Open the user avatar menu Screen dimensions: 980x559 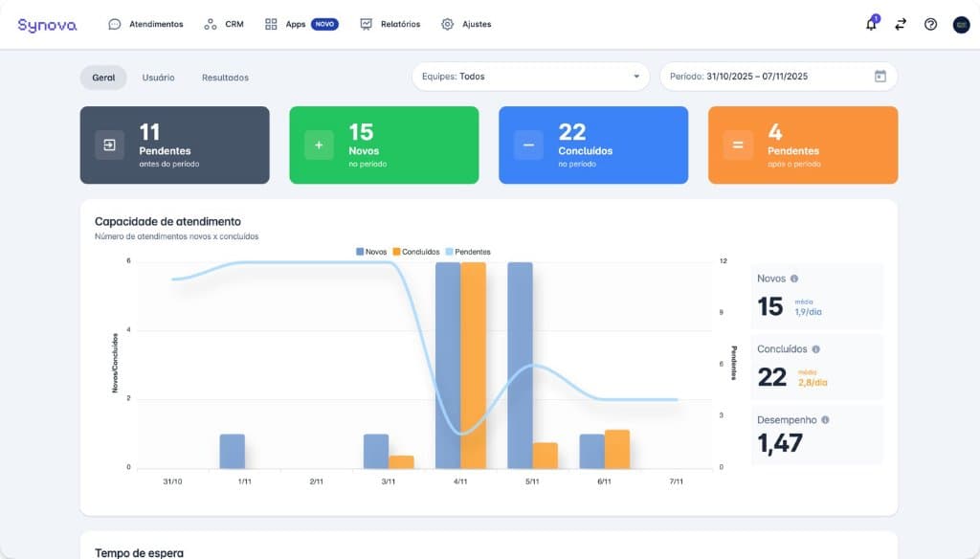961,24
